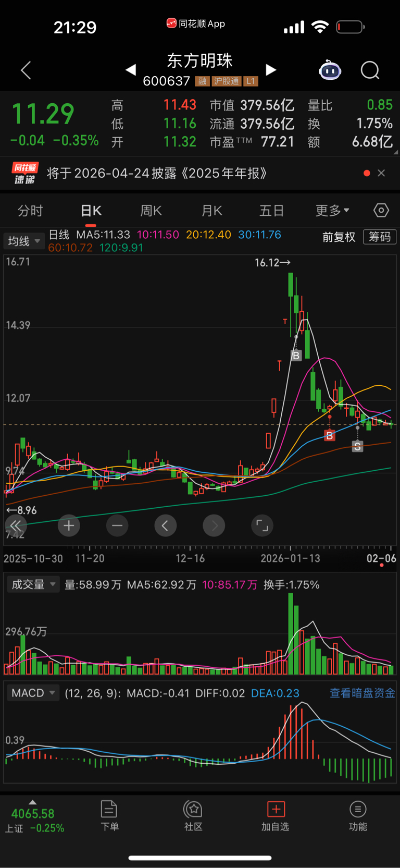This screenshot has height=868, width=400.
Task: Switch to 分时 intraday tab
Action: pos(30,211)
